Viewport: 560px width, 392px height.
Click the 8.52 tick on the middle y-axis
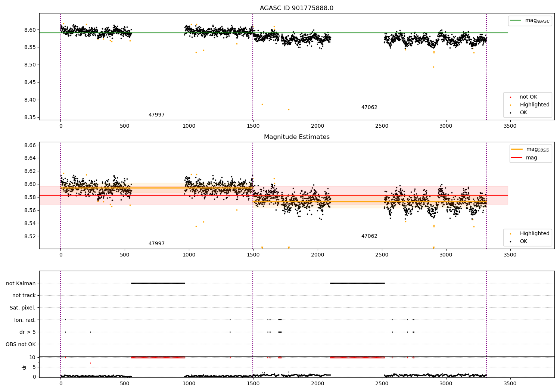point(31,236)
